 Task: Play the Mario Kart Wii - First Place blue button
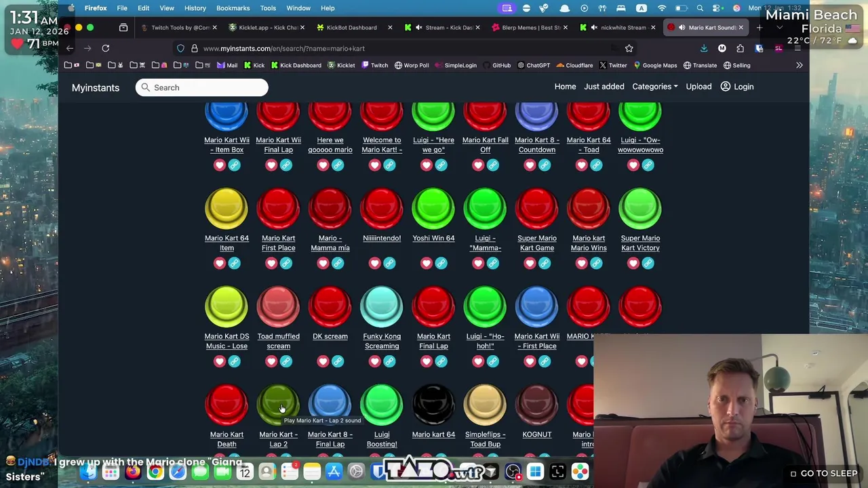(537, 307)
